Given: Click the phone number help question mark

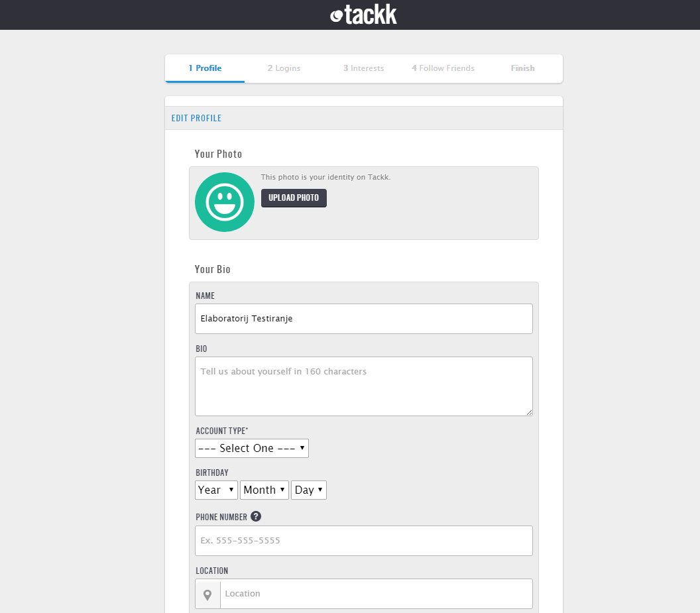Looking at the screenshot, I should (256, 517).
